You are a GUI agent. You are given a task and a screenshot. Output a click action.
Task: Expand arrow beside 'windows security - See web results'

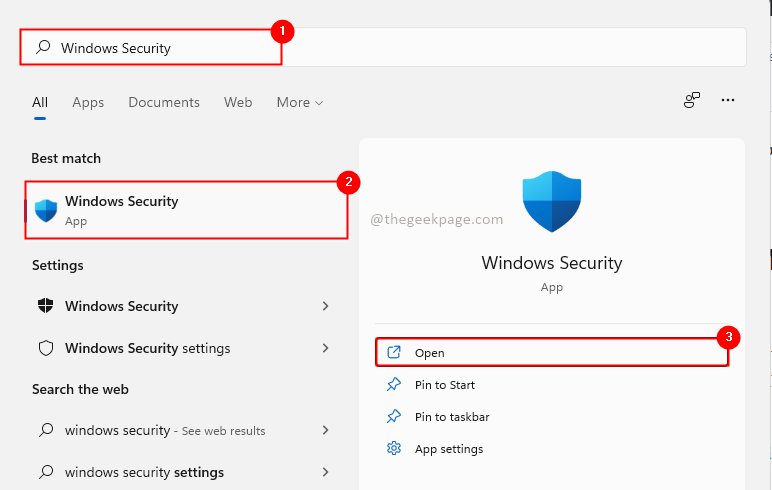coord(325,430)
